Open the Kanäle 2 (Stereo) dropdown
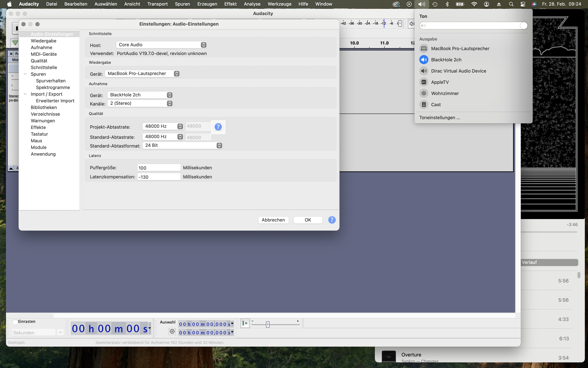The height and width of the screenshot is (368, 588). (140, 103)
